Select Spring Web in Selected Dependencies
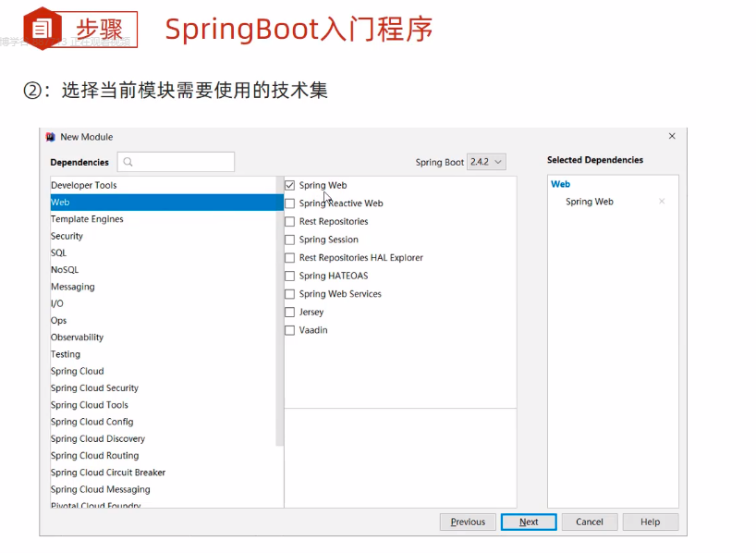 (589, 202)
